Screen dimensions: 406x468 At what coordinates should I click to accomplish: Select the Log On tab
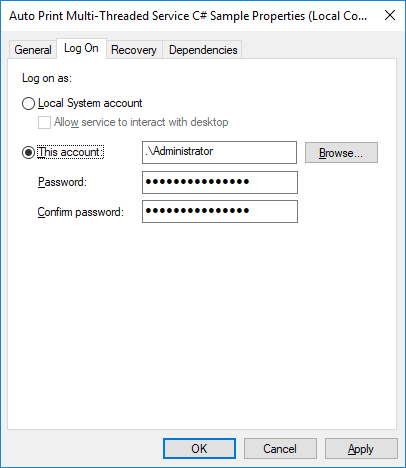point(81,48)
